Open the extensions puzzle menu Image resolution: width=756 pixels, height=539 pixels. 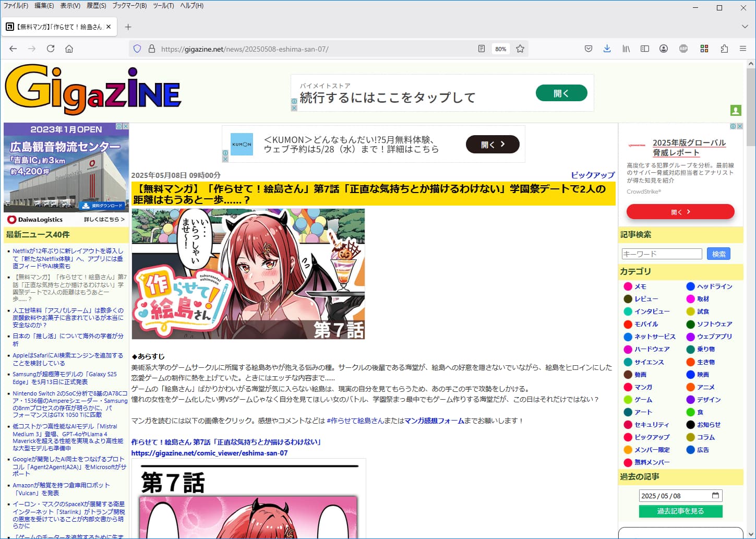pos(724,49)
